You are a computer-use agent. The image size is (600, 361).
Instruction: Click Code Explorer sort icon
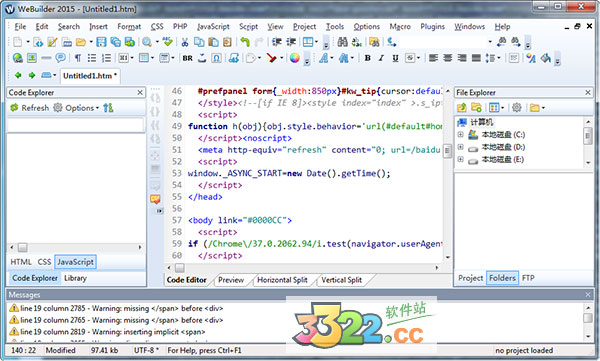coord(108,108)
